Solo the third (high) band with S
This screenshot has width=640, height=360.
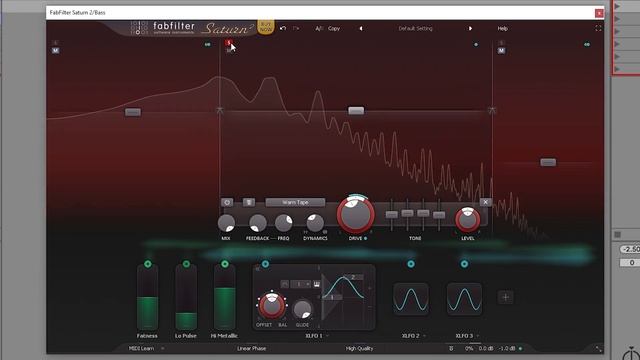501,43
